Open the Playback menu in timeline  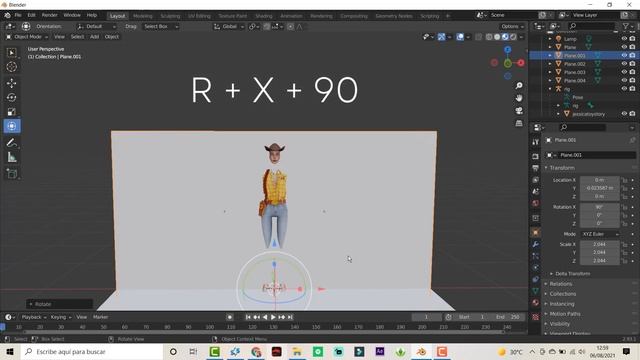33,317
